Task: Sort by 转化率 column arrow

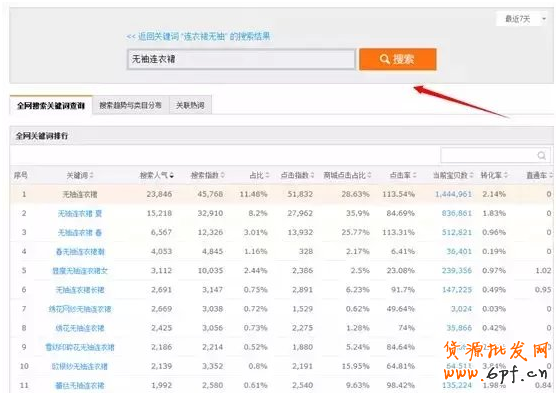Action: 506,175
